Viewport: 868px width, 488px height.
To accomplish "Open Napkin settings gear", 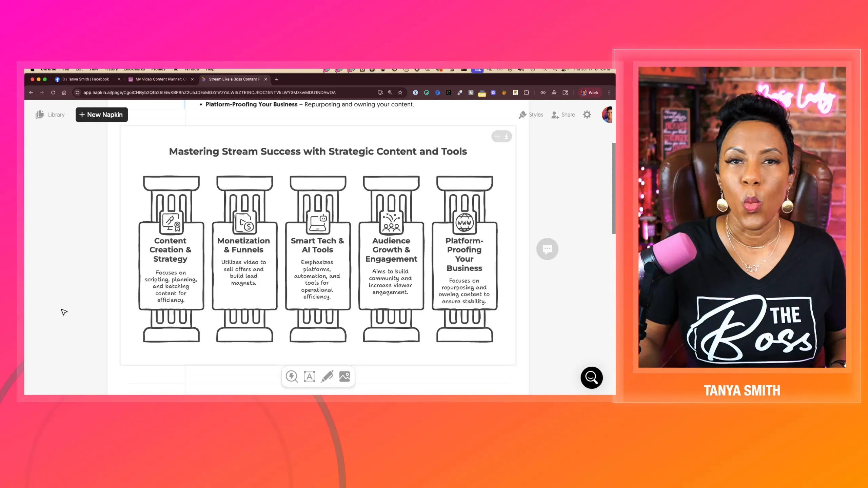I will pos(587,115).
